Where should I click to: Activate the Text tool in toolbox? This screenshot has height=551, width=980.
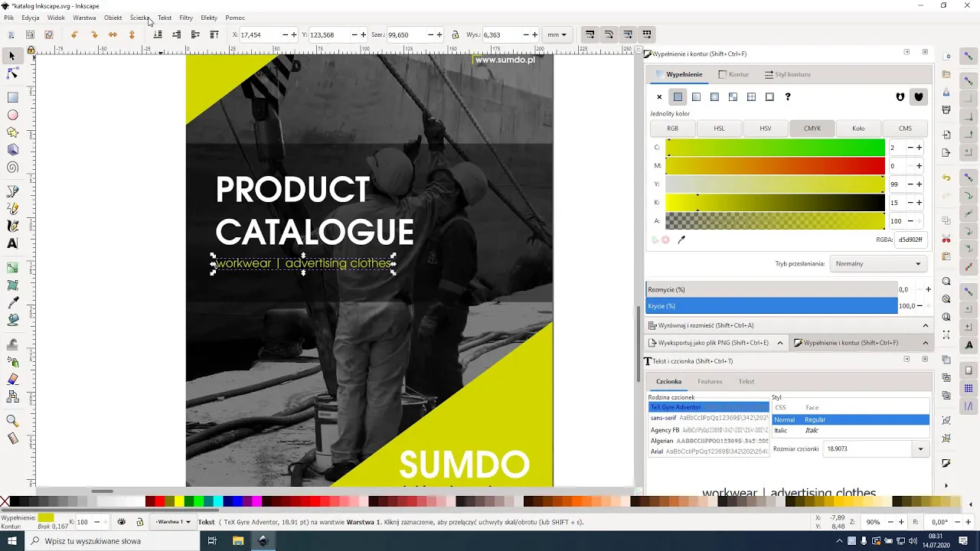pyautogui.click(x=12, y=243)
